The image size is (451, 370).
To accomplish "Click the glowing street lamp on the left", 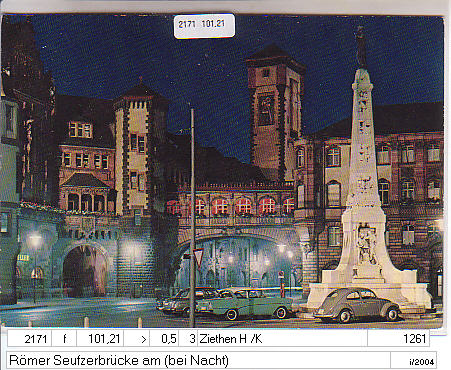I will click(34, 240).
